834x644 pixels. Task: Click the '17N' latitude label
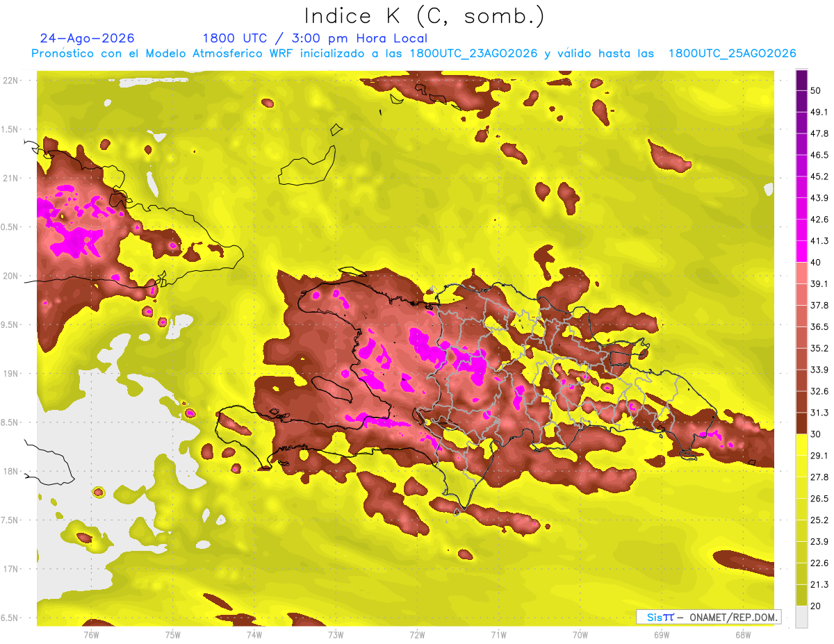coord(10,569)
